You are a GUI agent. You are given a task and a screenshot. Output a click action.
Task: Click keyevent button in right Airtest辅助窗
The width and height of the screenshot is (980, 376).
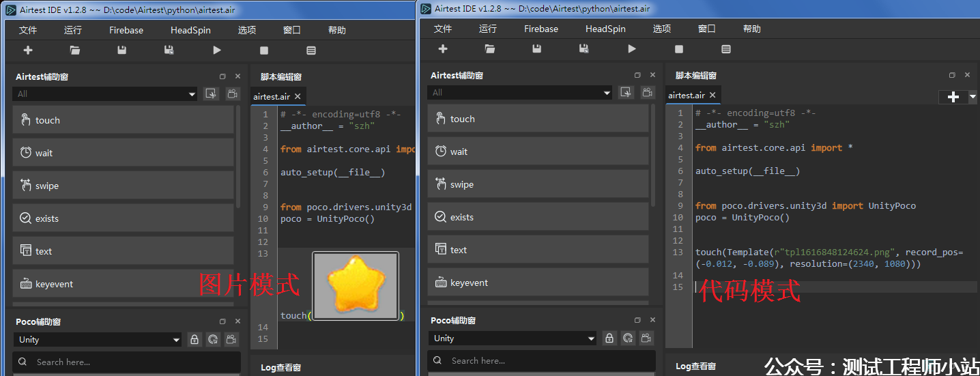tap(538, 283)
